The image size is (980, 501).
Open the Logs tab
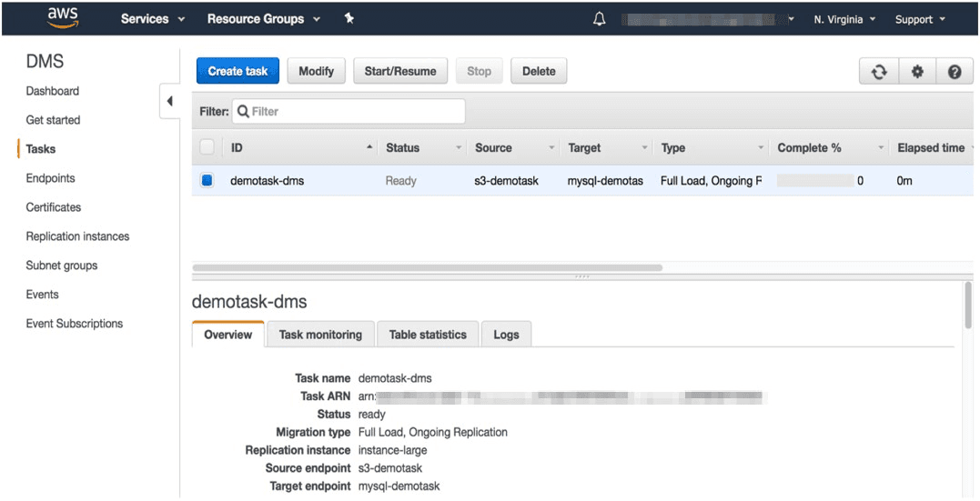506,335
